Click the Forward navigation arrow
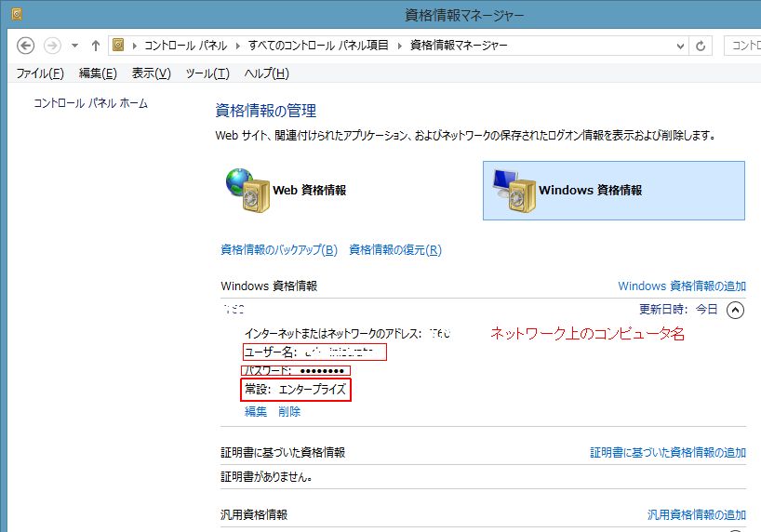Image resolution: width=761 pixels, height=532 pixels. [52, 46]
